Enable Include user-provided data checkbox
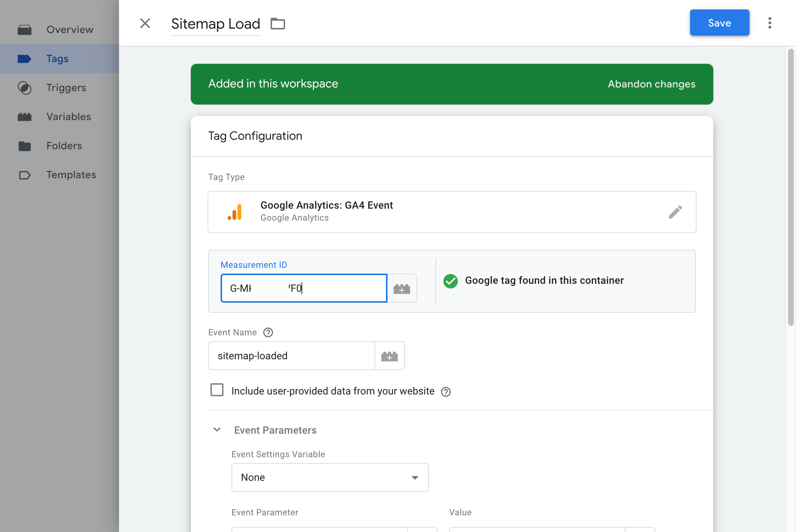 coord(217,390)
